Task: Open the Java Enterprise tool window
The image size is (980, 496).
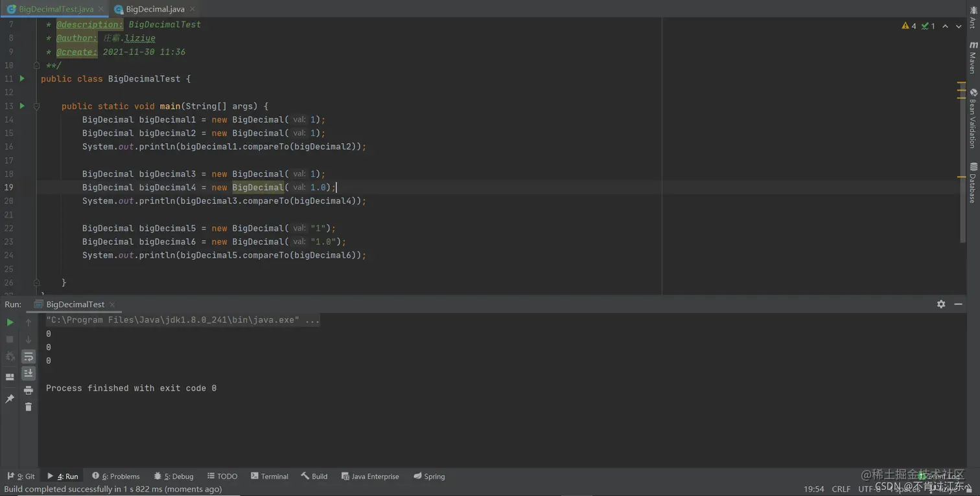Action: [x=370, y=476]
